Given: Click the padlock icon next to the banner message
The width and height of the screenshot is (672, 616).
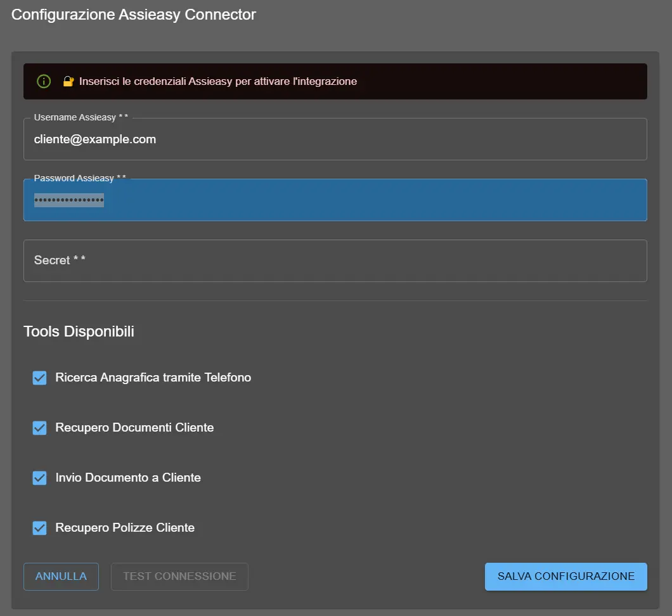Looking at the screenshot, I should coord(68,81).
